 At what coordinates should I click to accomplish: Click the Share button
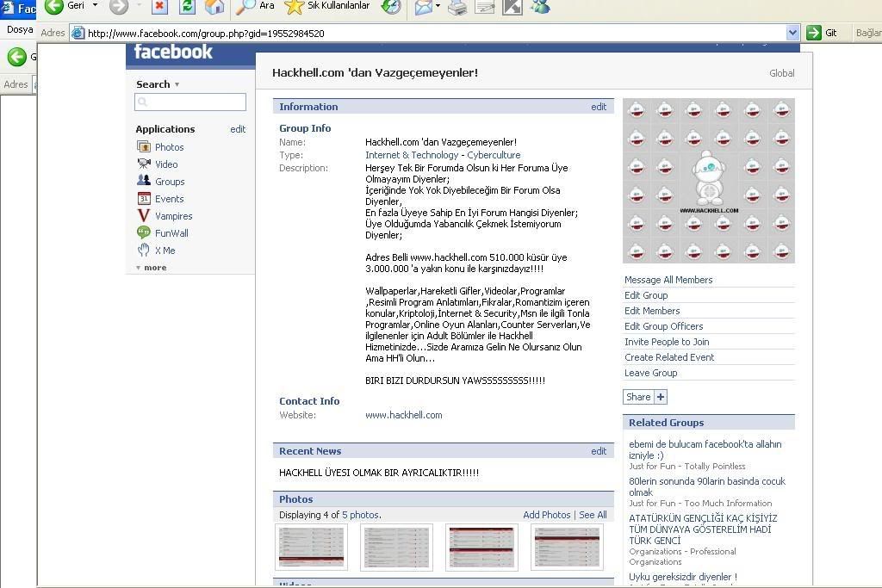[x=638, y=397]
